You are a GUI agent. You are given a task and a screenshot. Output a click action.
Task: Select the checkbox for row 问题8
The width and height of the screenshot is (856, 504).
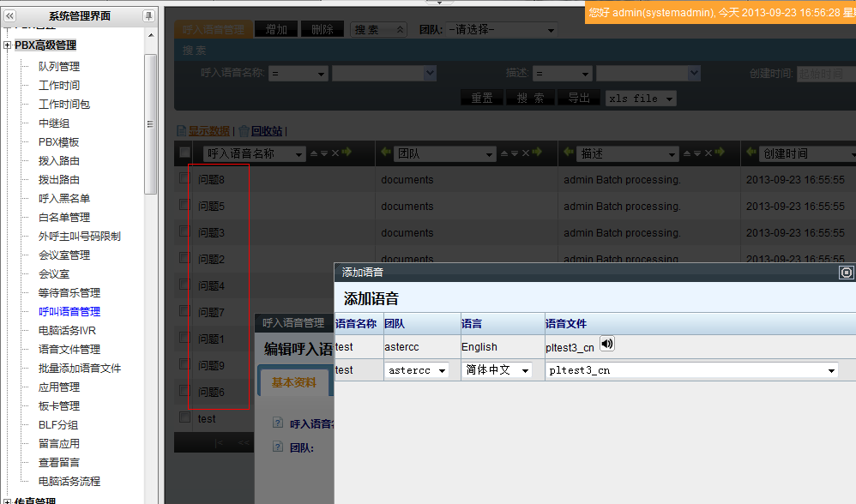[184, 178]
